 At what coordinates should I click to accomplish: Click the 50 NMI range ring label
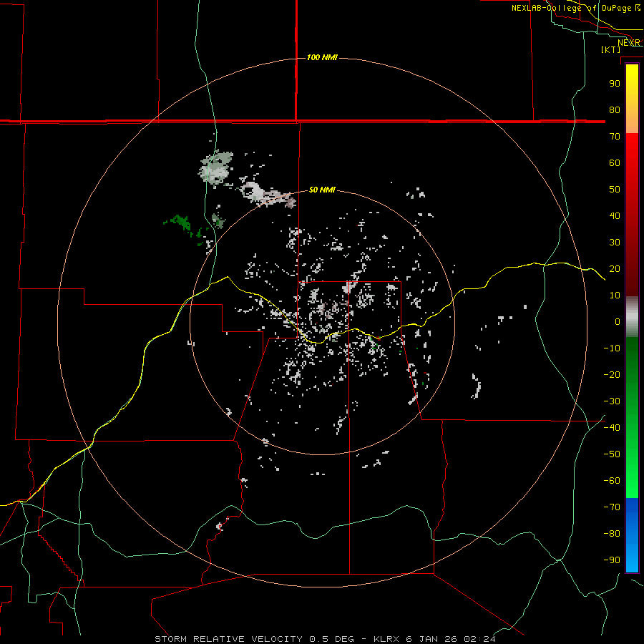[322, 190]
